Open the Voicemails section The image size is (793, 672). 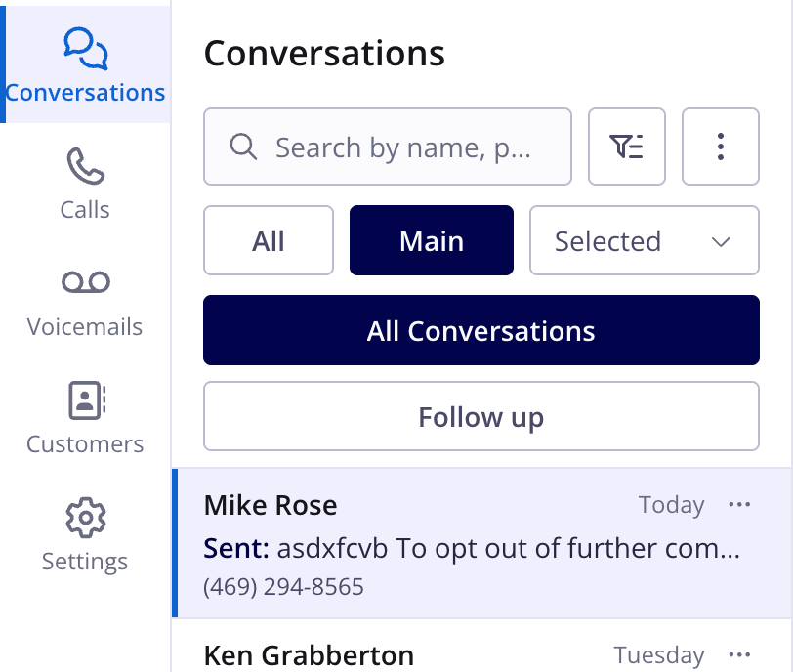(x=85, y=305)
